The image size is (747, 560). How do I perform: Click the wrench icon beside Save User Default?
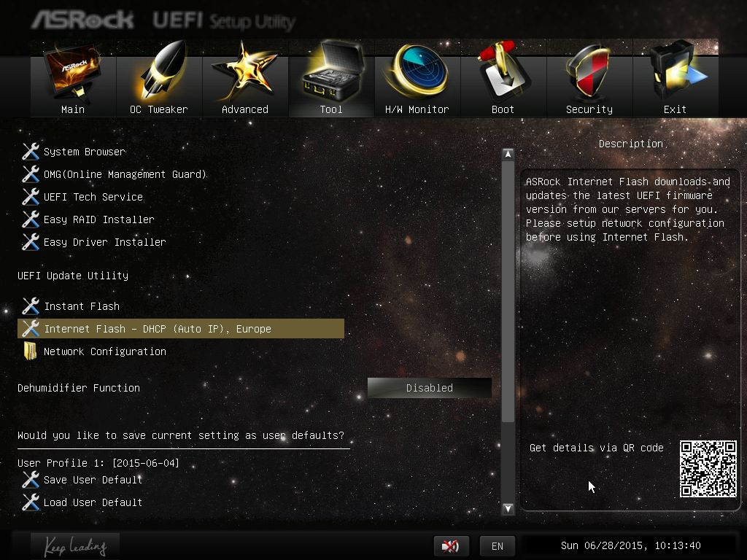[31, 480]
